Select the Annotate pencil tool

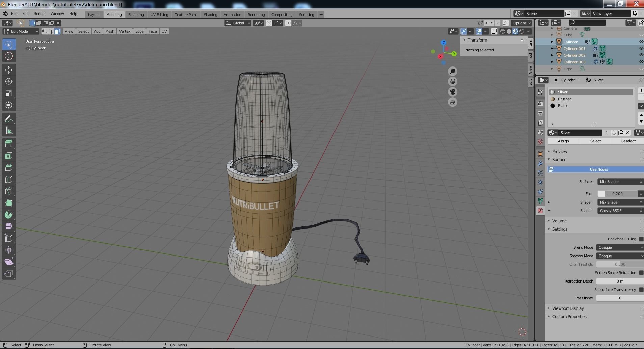pos(9,119)
